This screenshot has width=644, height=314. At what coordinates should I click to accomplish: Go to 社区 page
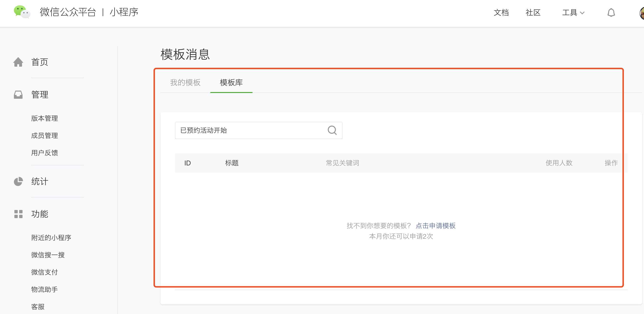click(x=533, y=12)
